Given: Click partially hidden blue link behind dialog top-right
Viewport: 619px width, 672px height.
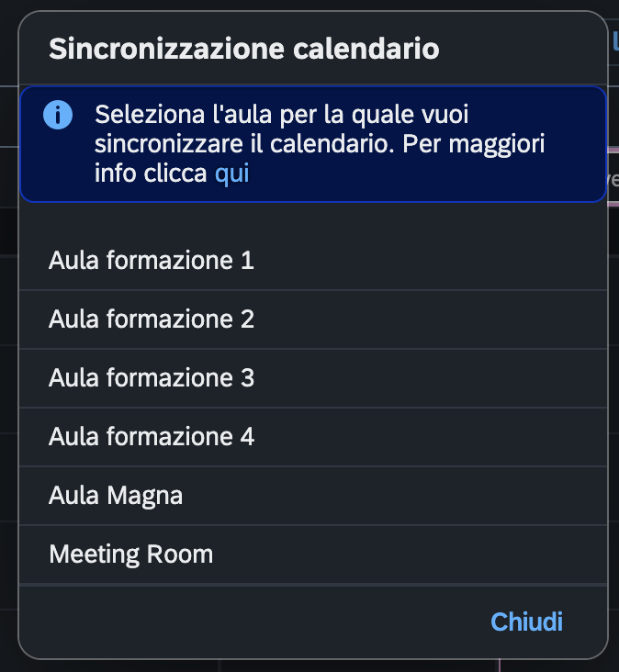Looking at the screenshot, I should click(614, 42).
